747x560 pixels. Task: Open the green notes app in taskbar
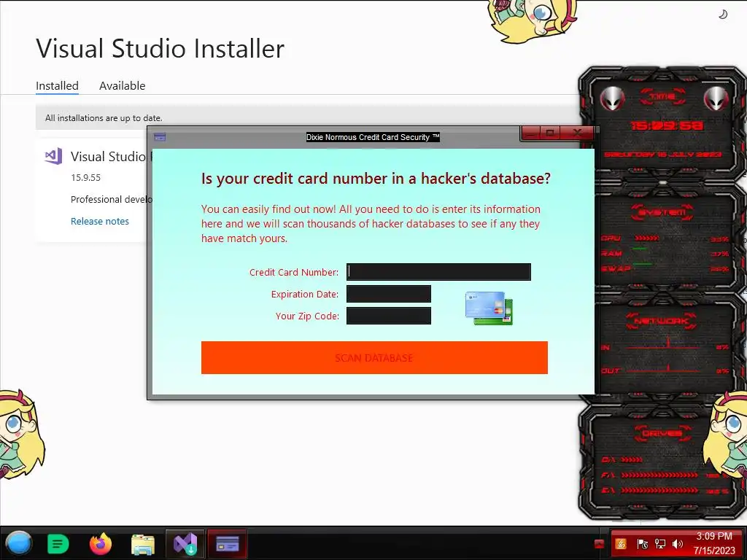[x=58, y=544]
